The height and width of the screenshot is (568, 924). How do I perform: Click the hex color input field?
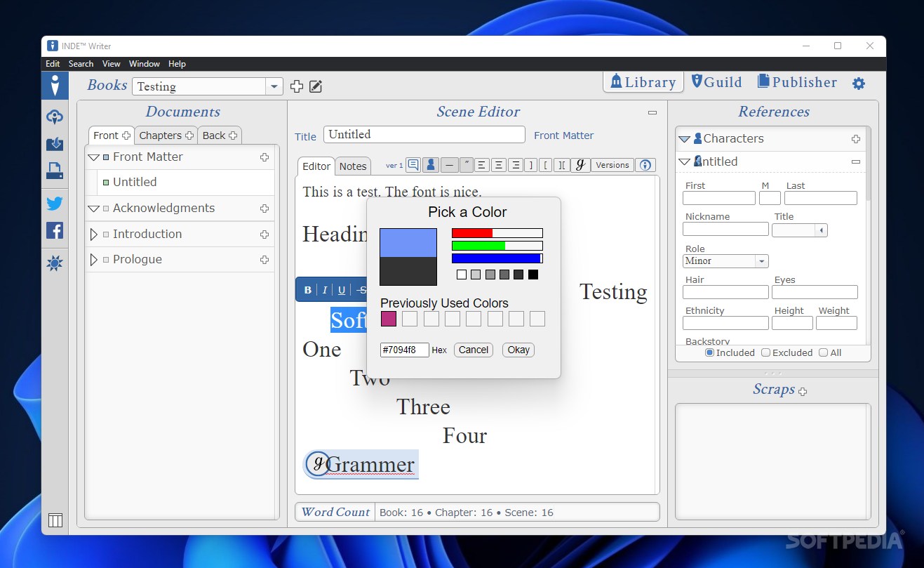(405, 350)
